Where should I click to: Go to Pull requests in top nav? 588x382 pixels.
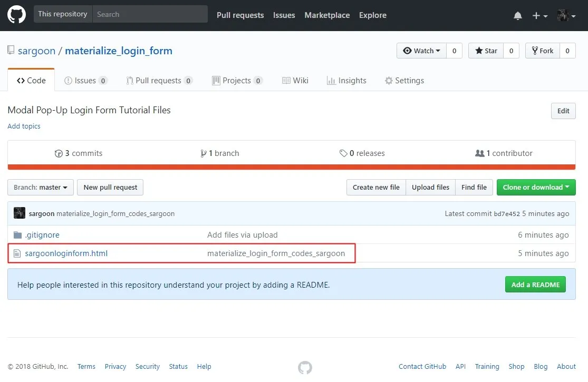(240, 15)
